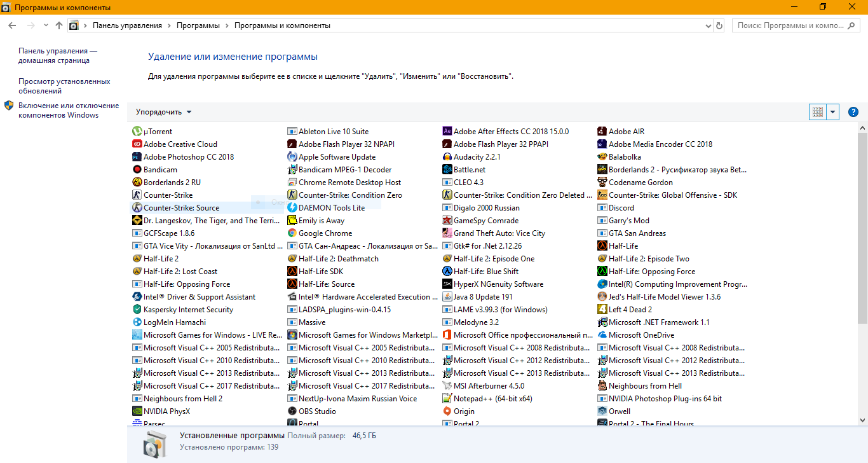
Task: Select GTA San Andreas entry
Action: click(632, 233)
